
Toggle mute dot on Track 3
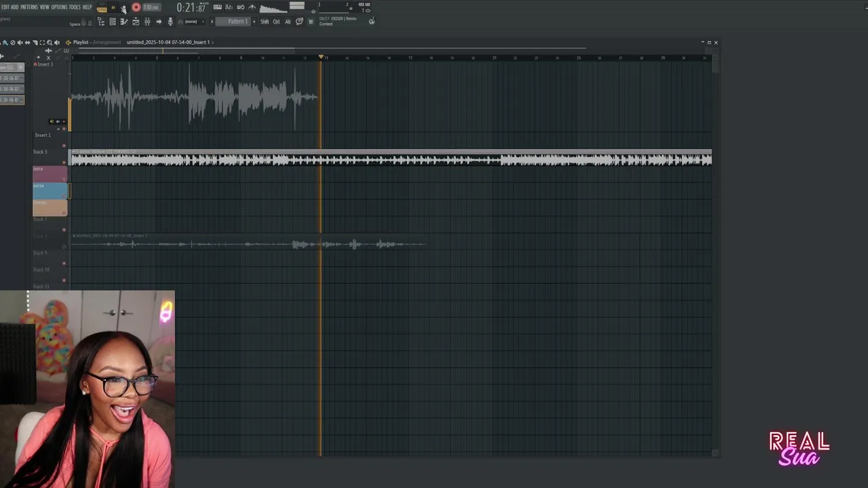click(x=64, y=163)
